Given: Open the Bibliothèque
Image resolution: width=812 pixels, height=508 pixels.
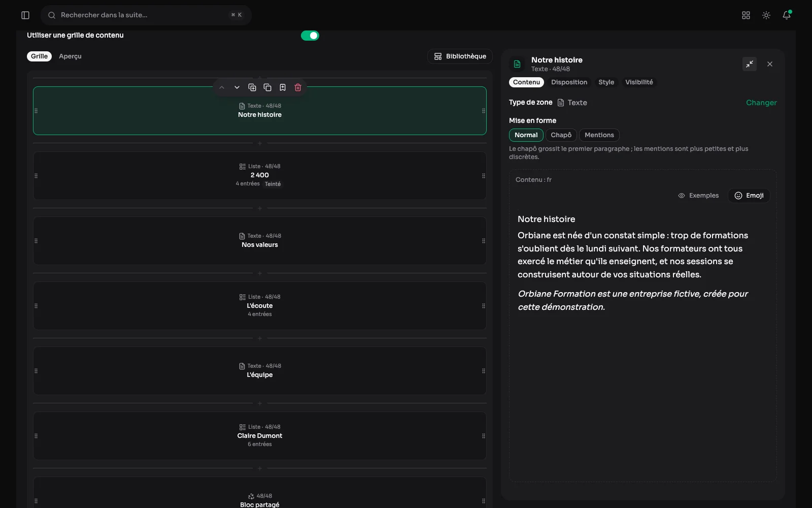Looking at the screenshot, I should tap(460, 56).
